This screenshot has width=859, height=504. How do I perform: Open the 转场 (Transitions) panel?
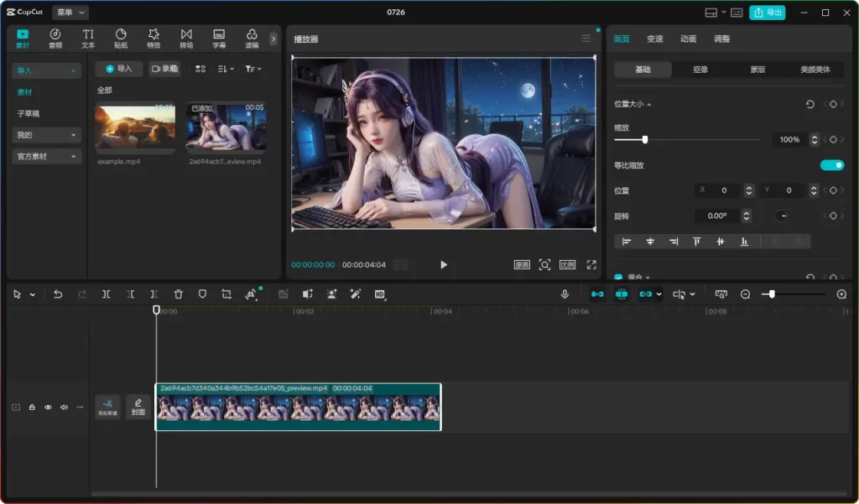[x=186, y=39]
